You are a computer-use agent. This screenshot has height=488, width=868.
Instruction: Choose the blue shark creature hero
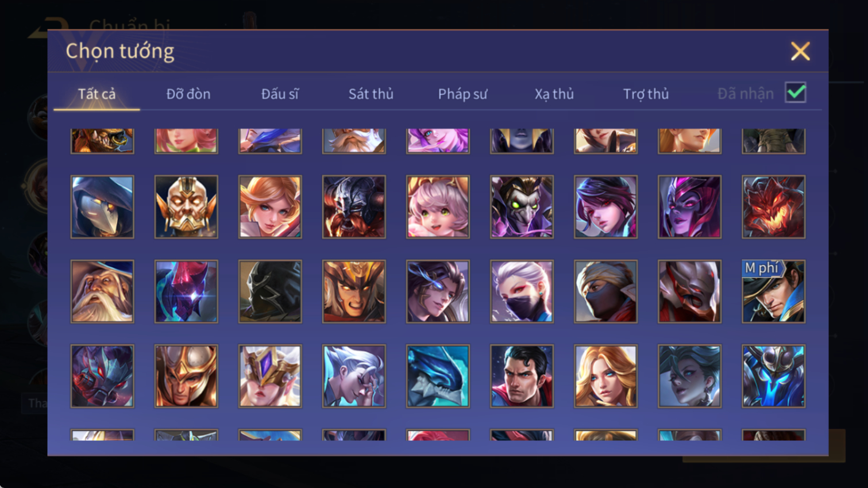438,376
